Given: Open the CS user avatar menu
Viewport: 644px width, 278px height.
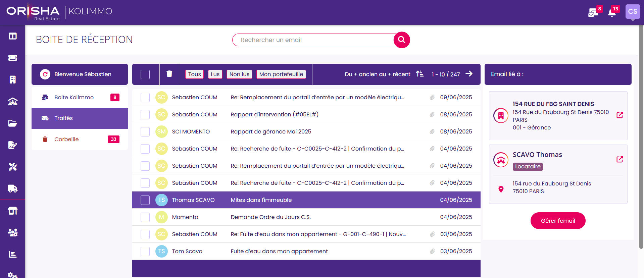Looking at the screenshot, I should (633, 12).
